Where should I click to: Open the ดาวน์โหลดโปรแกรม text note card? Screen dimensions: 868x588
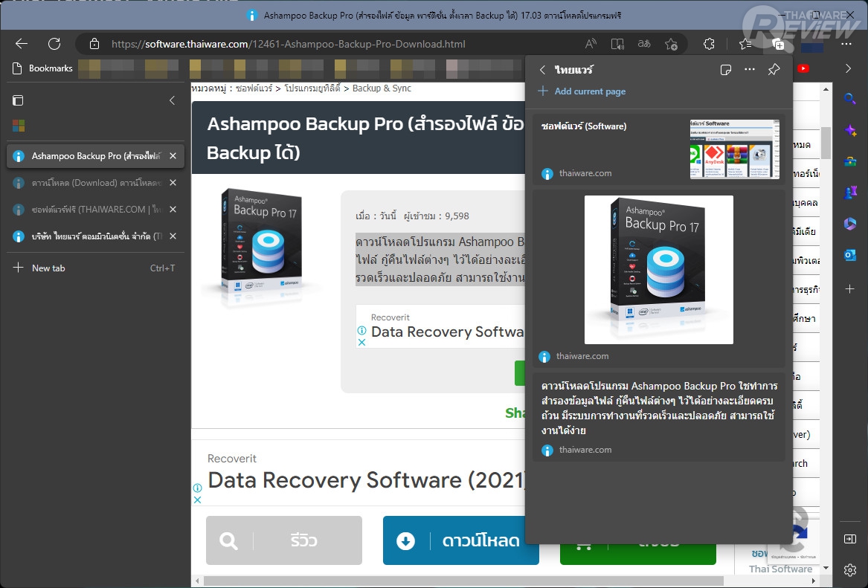(x=659, y=417)
